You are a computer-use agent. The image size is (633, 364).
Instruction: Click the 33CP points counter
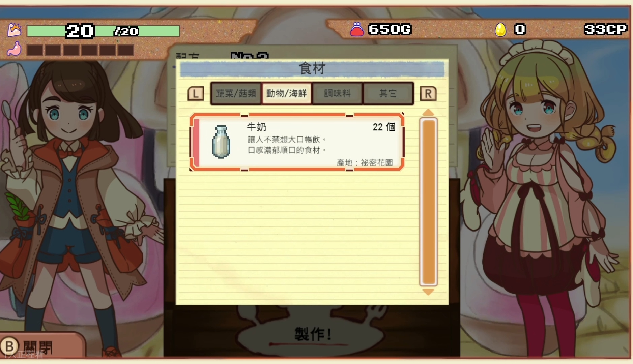[x=605, y=29]
